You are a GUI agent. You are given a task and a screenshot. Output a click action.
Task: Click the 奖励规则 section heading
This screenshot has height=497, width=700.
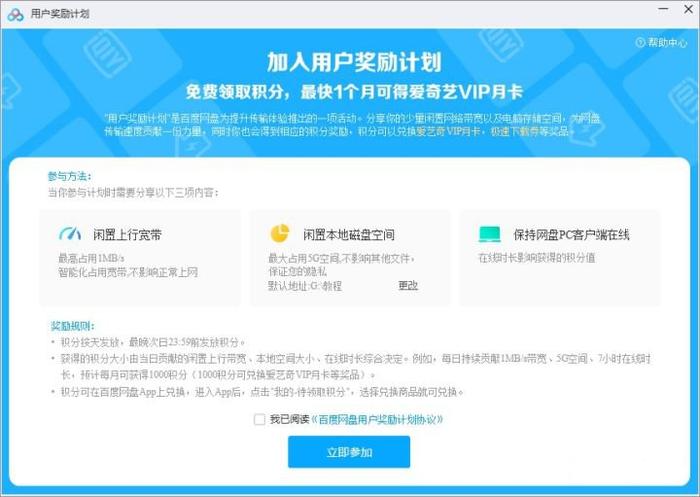72,326
